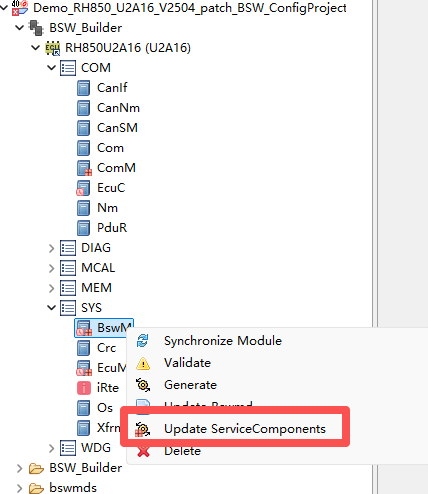Click the red Delete X icon
Image resolution: width=428 pixels, height=494 pixels.
(143, 451)
